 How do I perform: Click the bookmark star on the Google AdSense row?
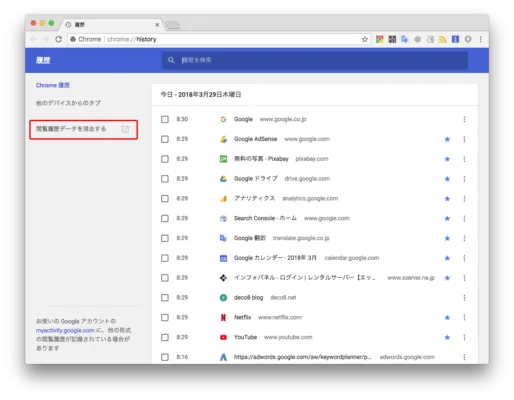coord(447,139)
